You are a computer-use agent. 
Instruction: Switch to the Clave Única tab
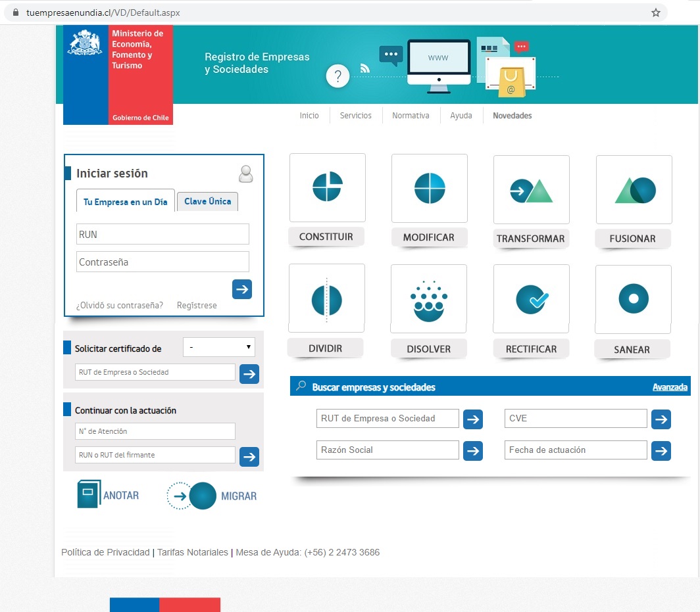[x=207, y=202]
